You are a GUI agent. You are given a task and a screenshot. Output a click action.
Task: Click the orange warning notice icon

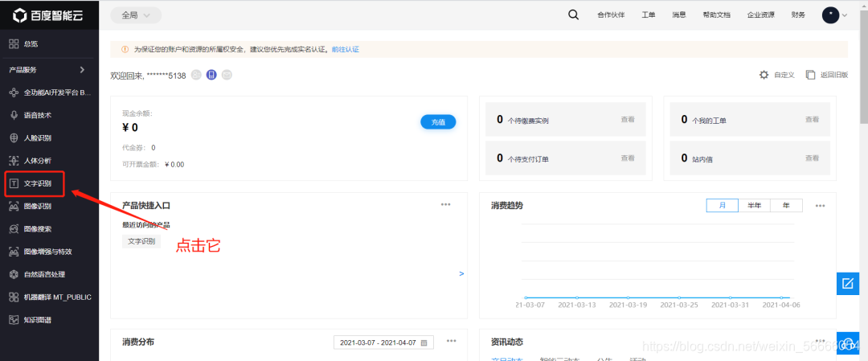(x=125, y=49)
